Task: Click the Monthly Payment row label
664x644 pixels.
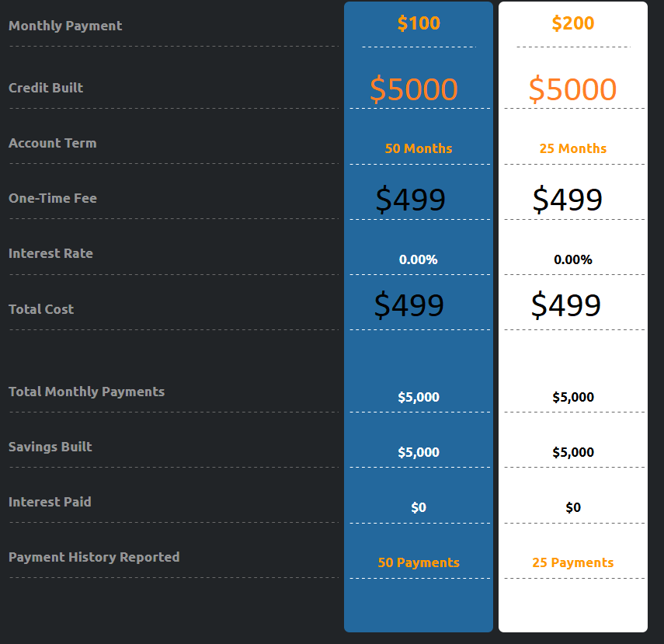Action: tap(65, 26)
